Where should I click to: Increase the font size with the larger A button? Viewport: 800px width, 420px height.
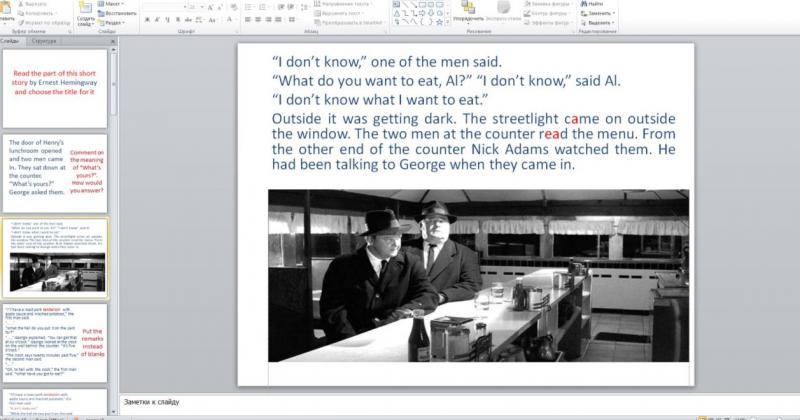click(210, 7)
